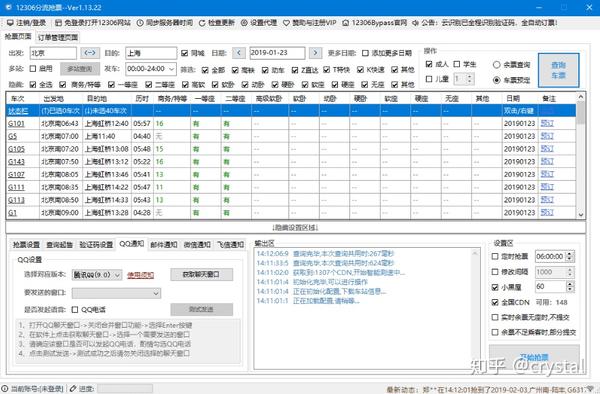The width and height of the screenshot is (600, 394).
Task: Click the 车次 column header
Action: point(22,98)
